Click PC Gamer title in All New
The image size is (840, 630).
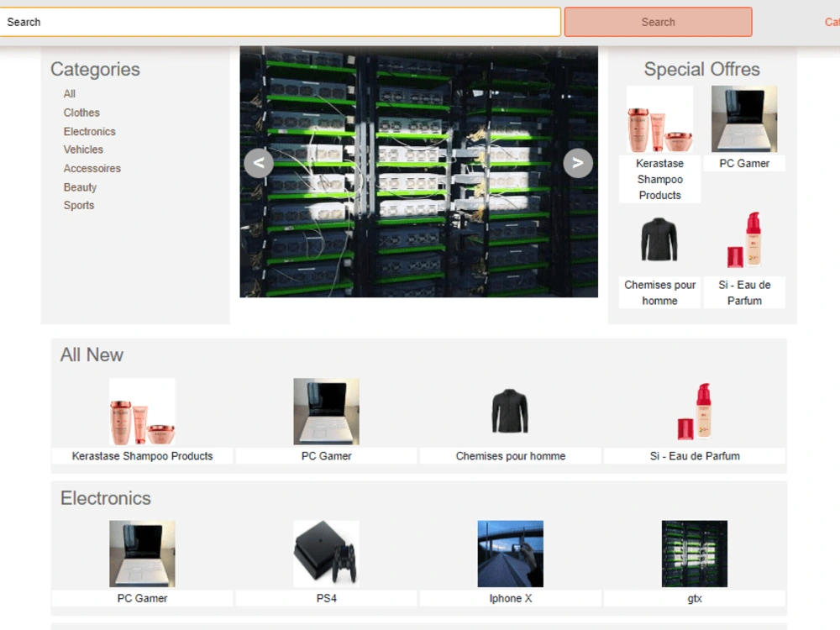326,456
